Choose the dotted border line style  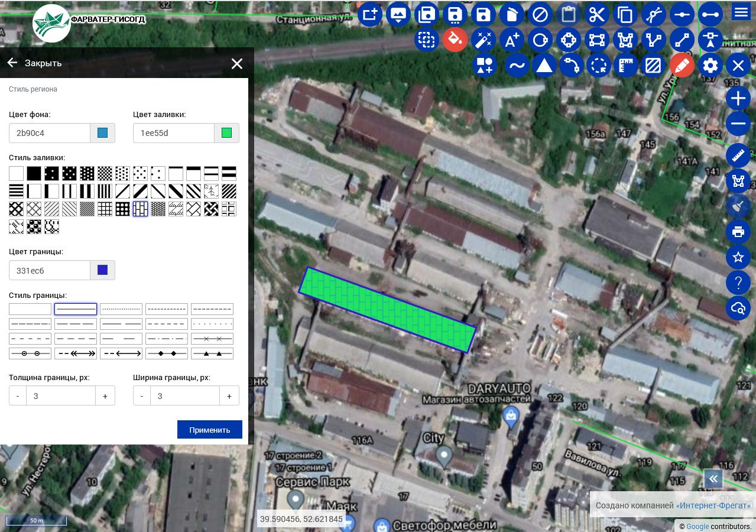[x=121, y=309]
